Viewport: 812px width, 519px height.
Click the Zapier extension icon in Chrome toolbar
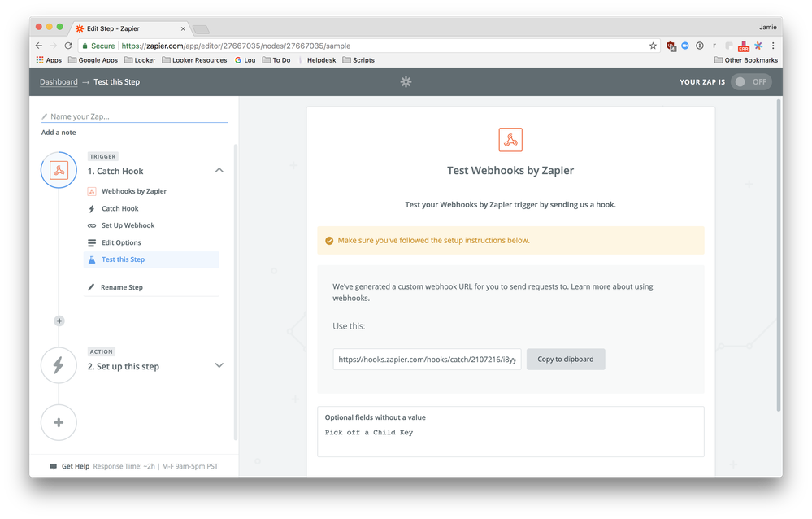(758, 46)
